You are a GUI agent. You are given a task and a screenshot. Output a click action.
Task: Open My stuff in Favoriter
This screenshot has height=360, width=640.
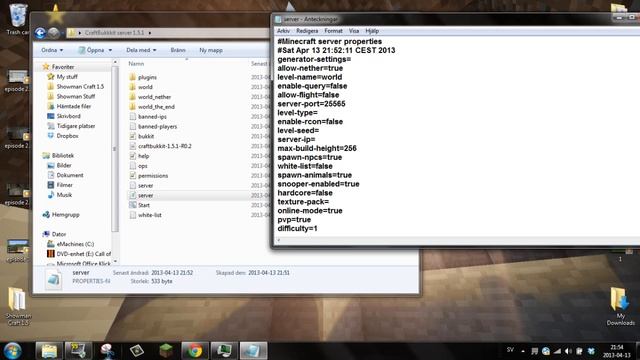point(67,77)
